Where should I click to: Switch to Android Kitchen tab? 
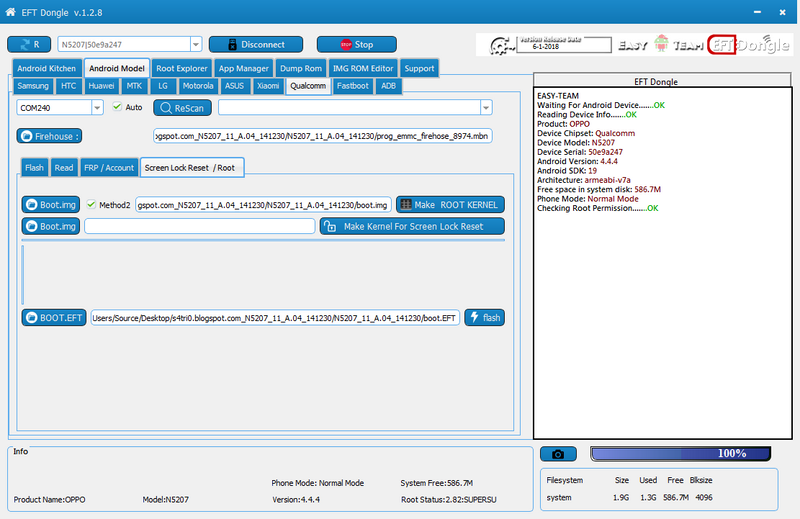46,68
